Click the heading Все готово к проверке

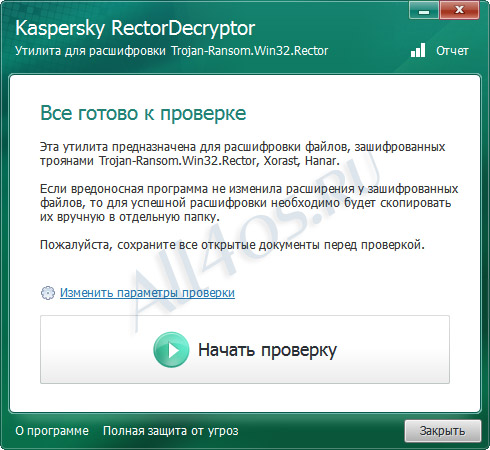pyautogui.click(x=143, y=113)
